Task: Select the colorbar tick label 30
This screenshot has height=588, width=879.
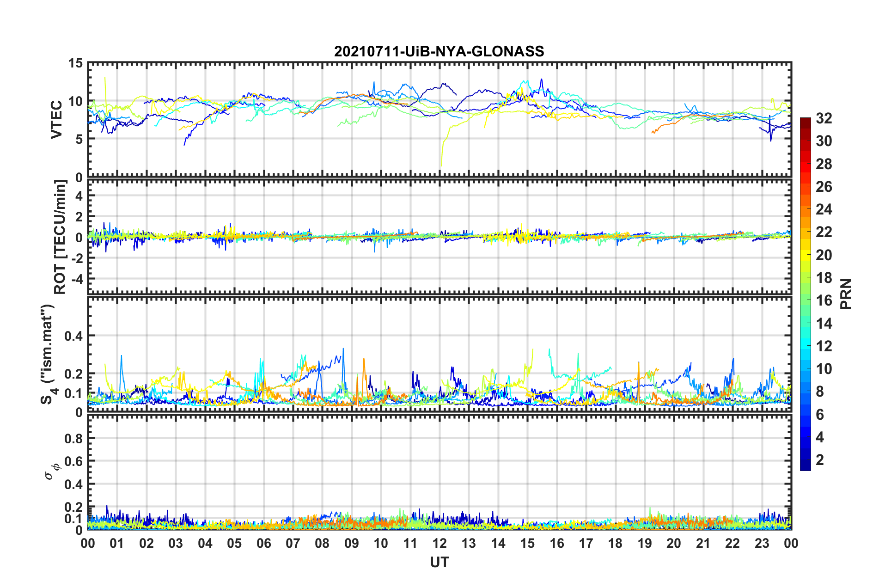Action: click(824, 141)
